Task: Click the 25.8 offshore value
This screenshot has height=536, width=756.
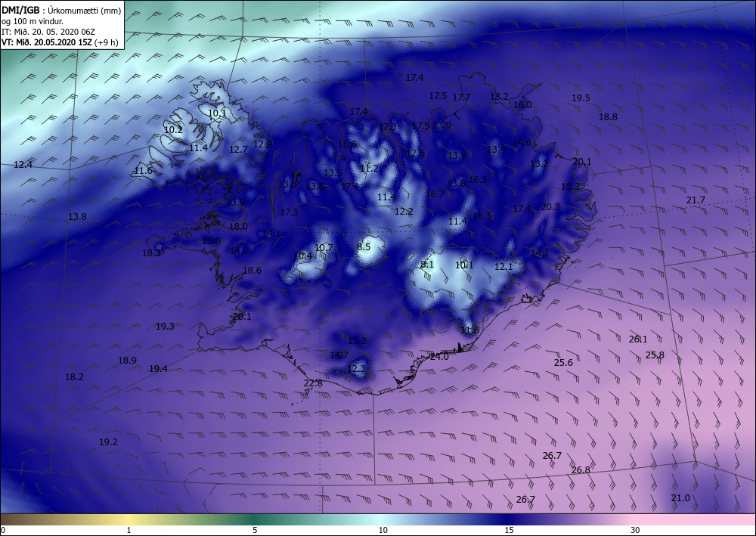Action: click(x=655, y=355)
